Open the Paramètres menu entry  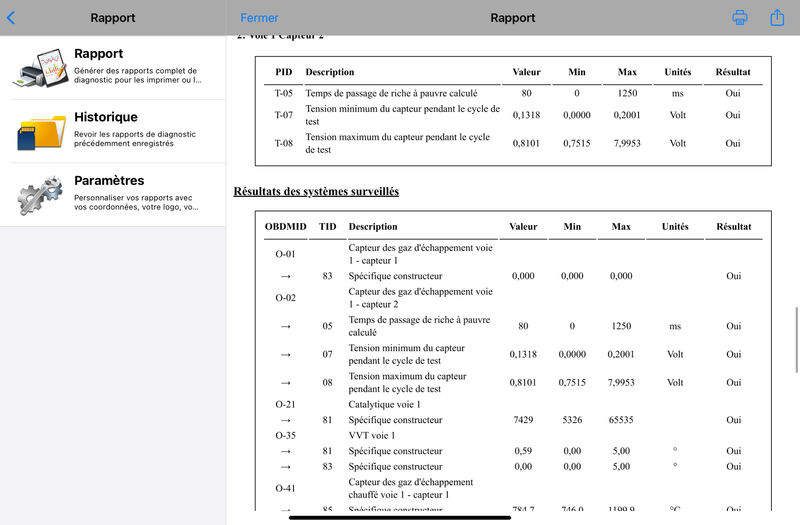113,194
